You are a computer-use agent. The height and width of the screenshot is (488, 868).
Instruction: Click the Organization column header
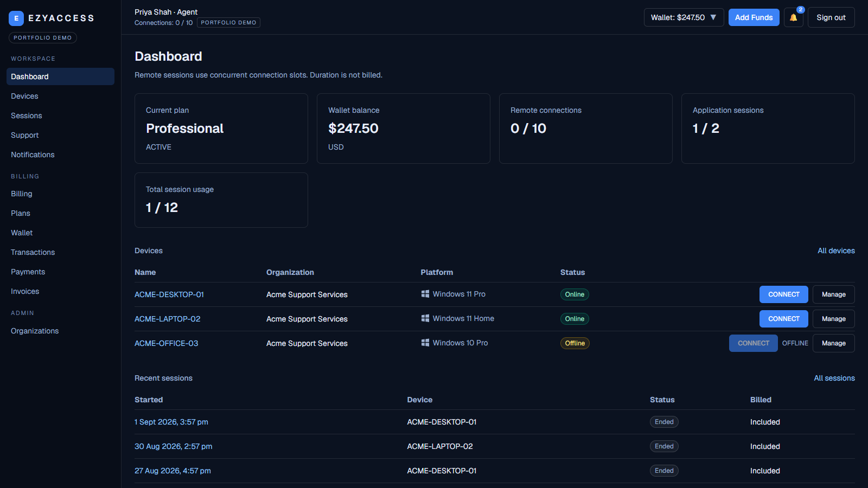click(290, 272)
